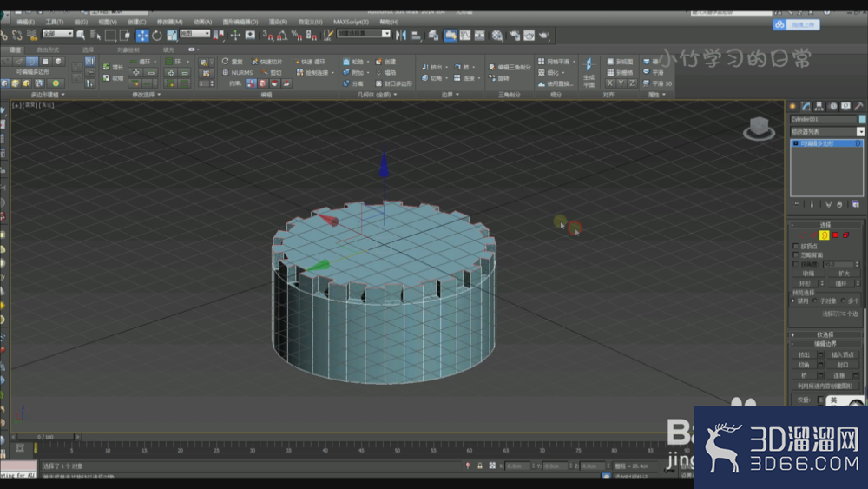Viewport: 868px width, 489px height.
Task: Enable the 按顶点 checkbox
Action: (x=795, y=246)
